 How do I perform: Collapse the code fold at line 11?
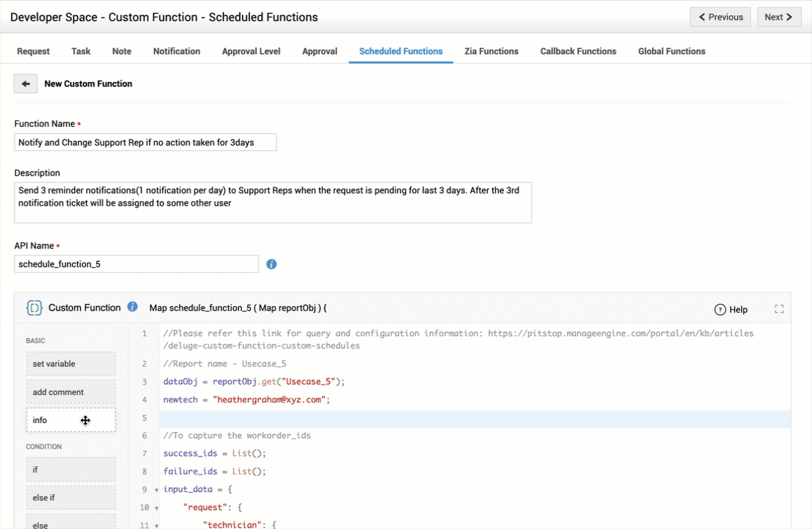(x=157, y=526)
